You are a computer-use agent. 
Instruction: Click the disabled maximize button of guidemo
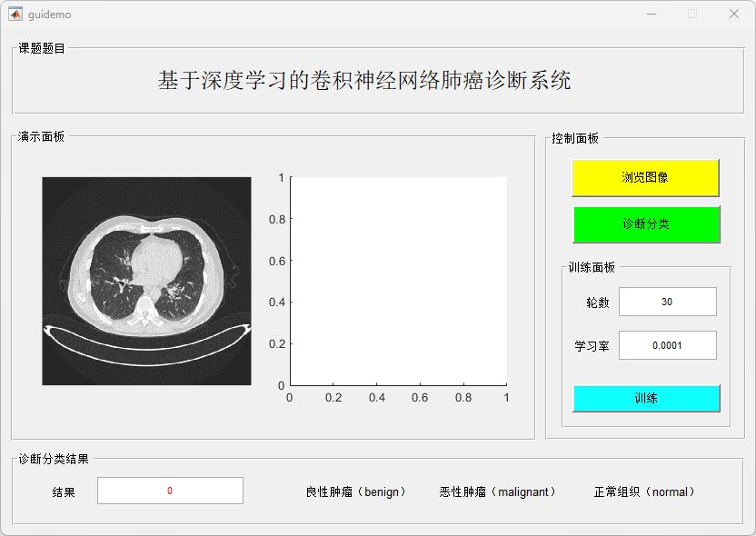(x=692, y=14)
